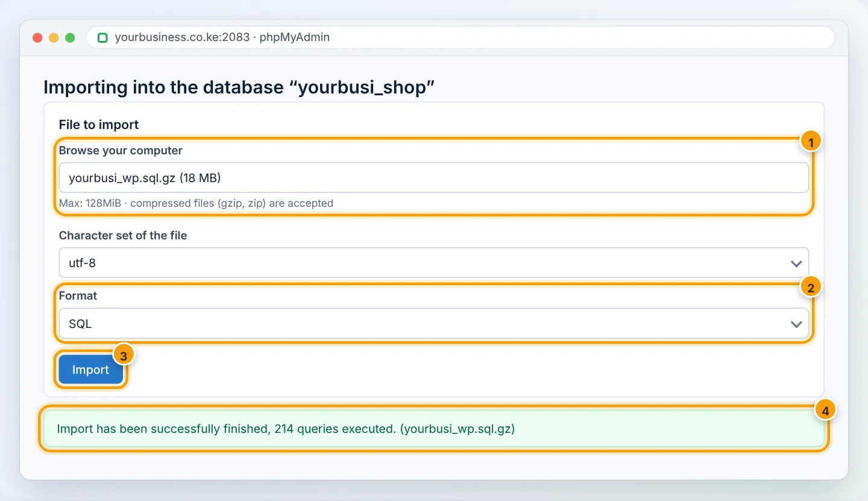Click the 'File to import' section title
The image size is (868, 501).
pyautogui.click(x=99, y=125)
